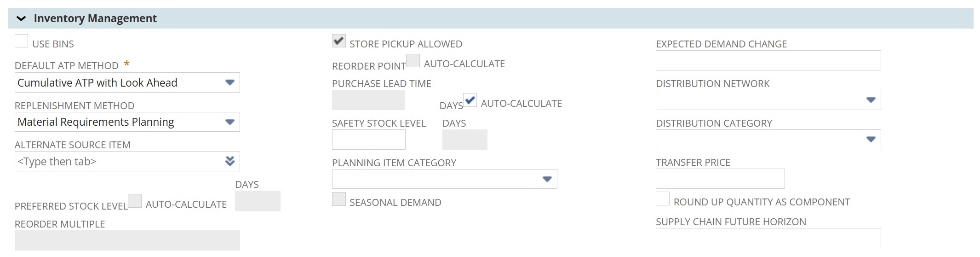Click the Supply Chain Future Horizon field
This screenshot has height=257, width=980.
pyautogui.click(x=768, y=239)
